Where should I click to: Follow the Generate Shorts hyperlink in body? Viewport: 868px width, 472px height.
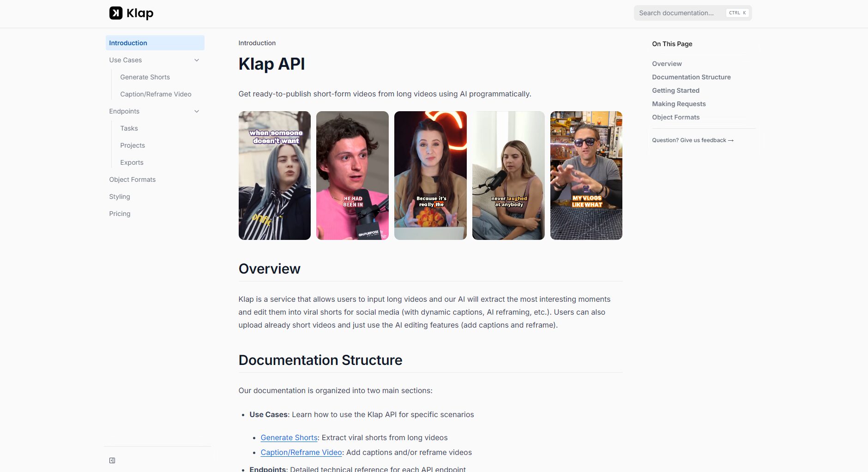coord(289,437)
